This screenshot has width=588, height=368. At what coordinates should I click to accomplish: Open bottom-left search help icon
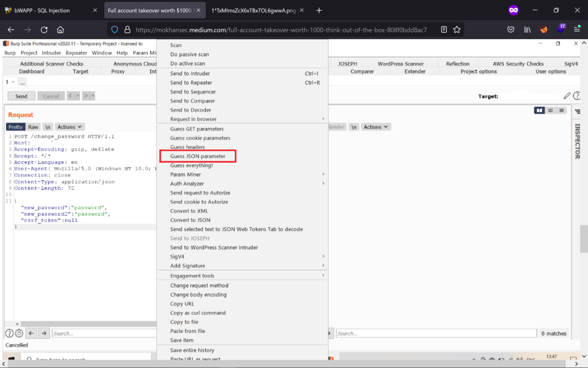tap(9, 333)
